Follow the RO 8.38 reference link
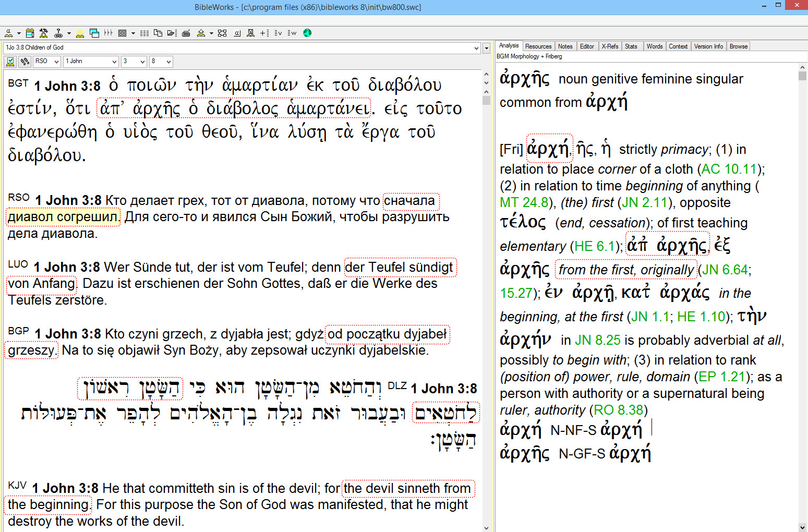 [x=619, y=410]
